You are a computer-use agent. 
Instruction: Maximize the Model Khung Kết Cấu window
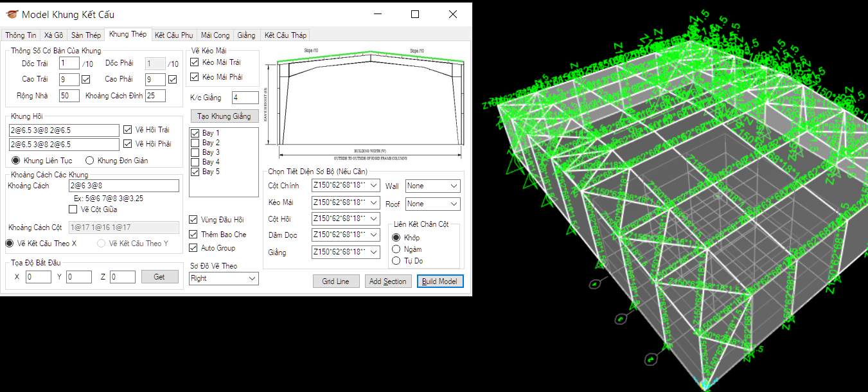(415, 14)
